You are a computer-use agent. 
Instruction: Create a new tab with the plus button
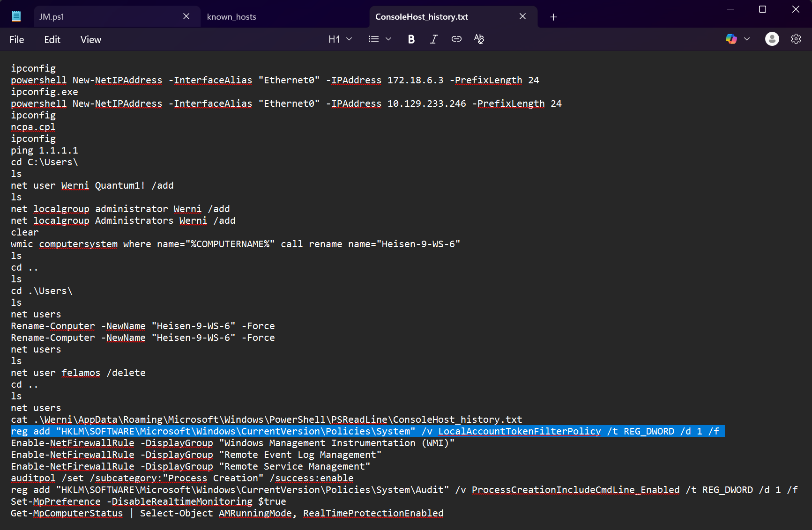tap(553, 17)
